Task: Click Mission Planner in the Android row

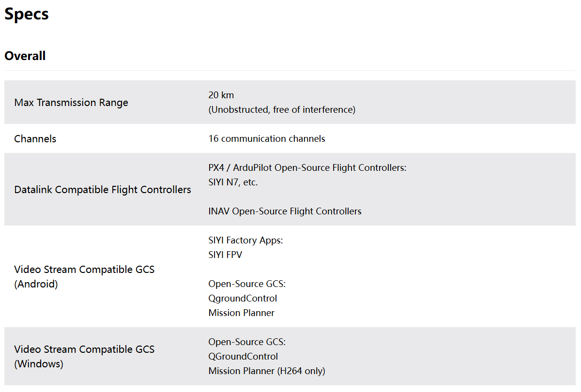Action: [x=241, y=313]
